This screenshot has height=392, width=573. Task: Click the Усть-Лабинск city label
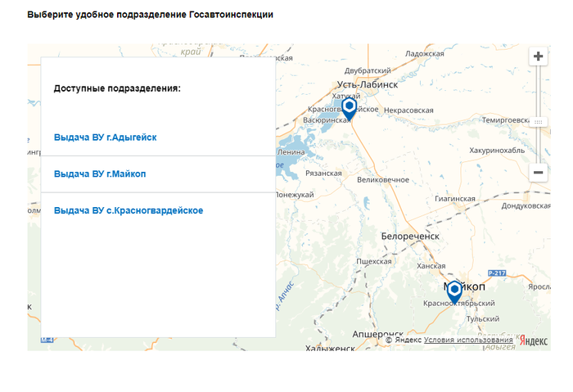[x=368, y=84]
